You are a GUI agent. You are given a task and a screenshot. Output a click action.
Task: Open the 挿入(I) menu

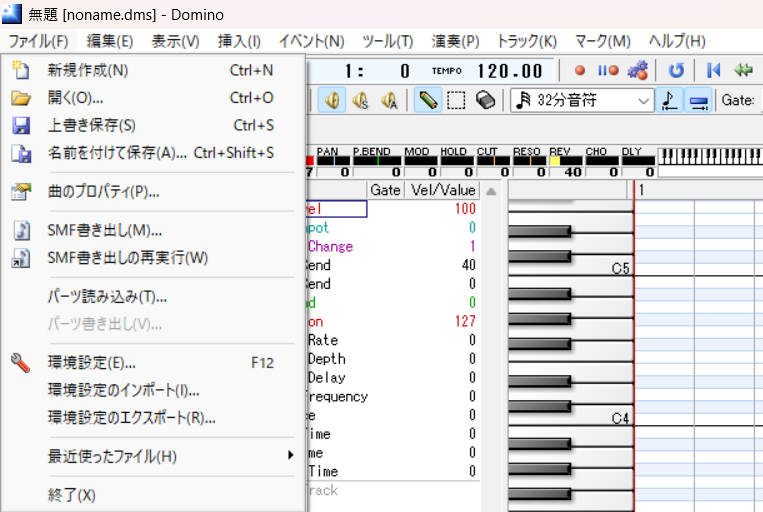[239, 41]
